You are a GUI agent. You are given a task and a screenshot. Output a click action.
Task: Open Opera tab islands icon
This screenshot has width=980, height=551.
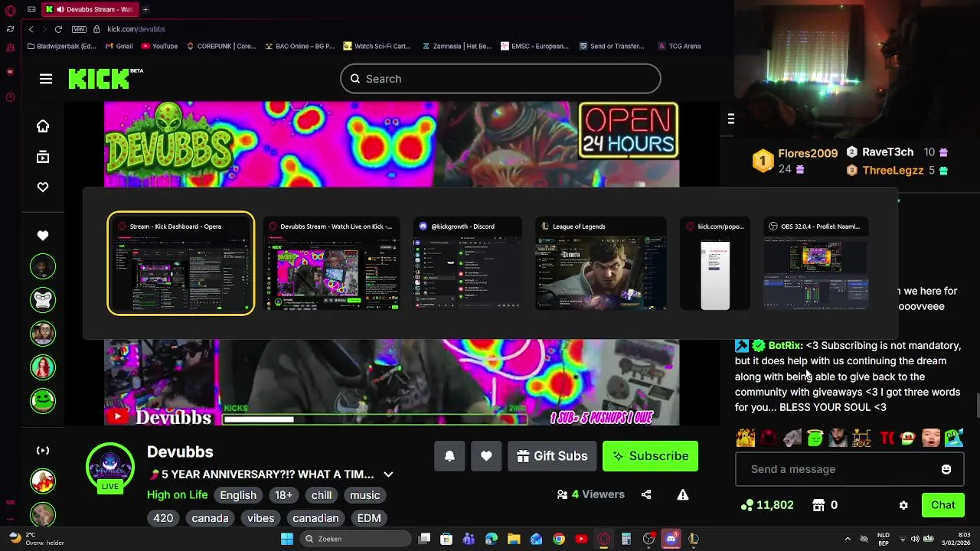[x=31, y=9]
